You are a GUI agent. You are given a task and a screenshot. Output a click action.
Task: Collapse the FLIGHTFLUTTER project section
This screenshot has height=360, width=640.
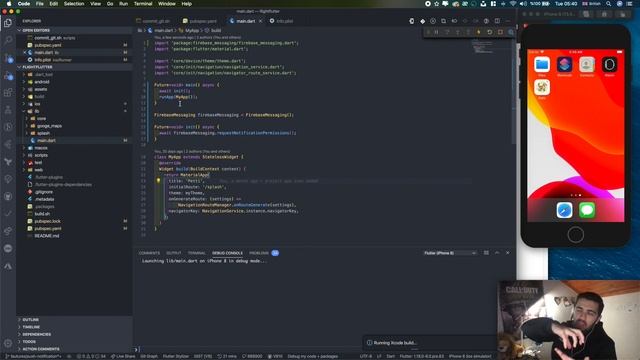point(37,67)
